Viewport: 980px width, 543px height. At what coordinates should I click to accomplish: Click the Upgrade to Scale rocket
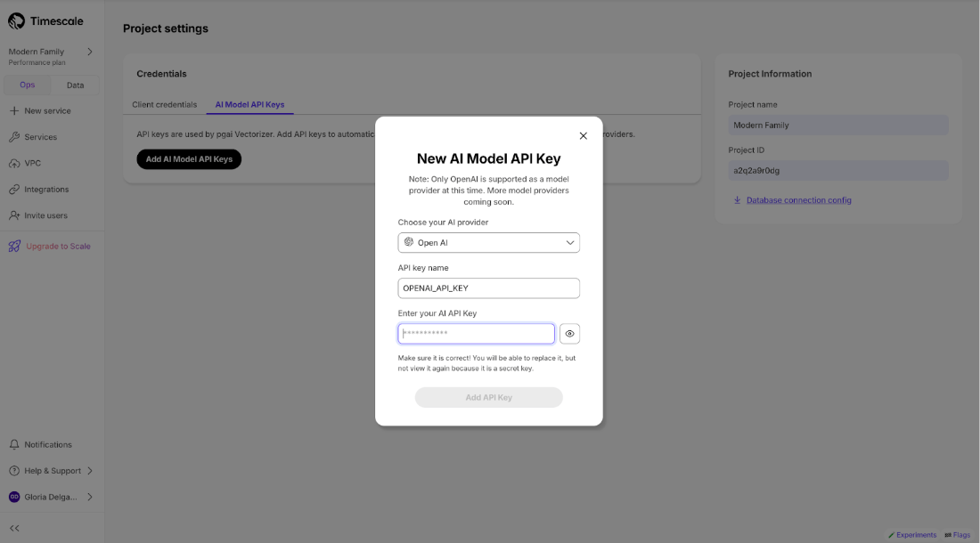point(14,247)
